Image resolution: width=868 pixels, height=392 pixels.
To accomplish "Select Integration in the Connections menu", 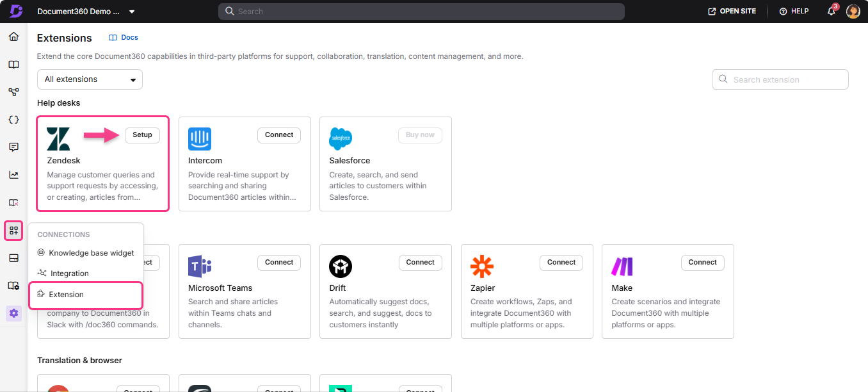I will click(68, 273).
